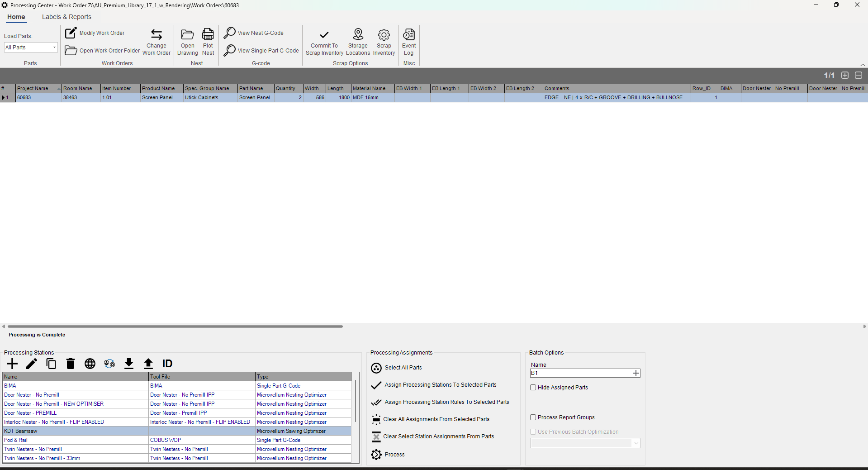Image resolution: width=868 pixels, height=470 pixels.
Task: Edit the selected processing station
Action: [32, 364]
